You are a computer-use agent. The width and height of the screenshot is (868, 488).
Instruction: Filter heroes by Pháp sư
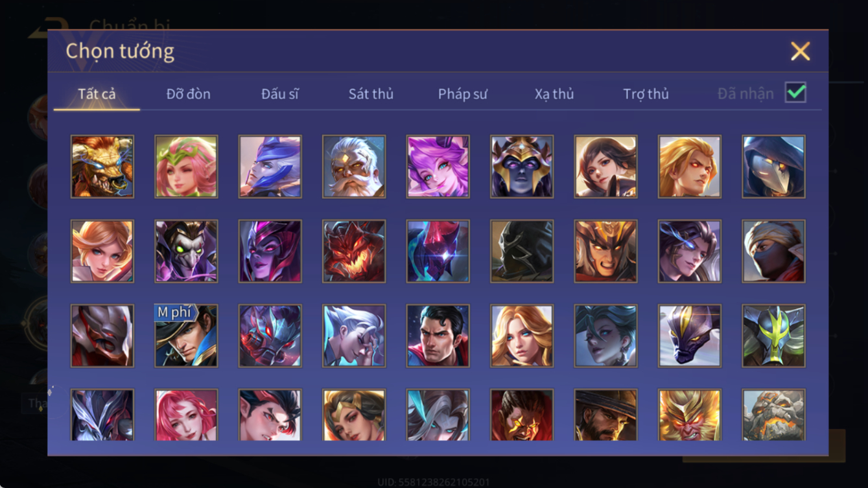pos(463,94)
